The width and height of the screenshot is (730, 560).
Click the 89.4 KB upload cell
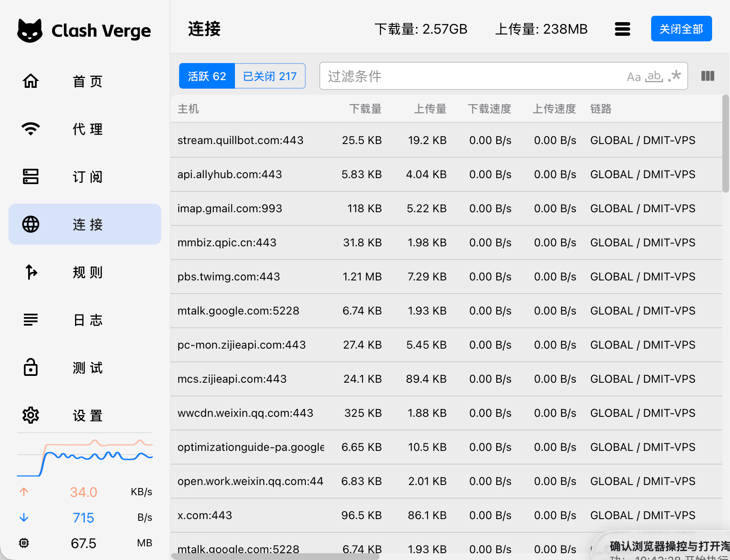[426, 379]
